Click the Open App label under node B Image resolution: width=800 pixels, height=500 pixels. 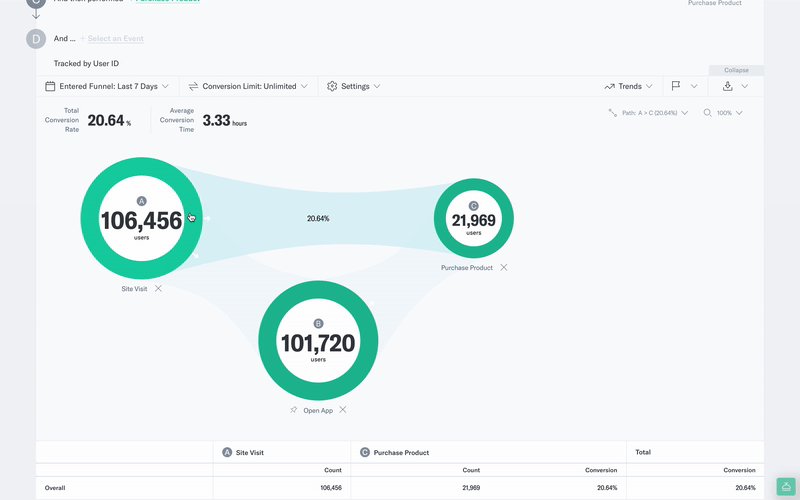click(x=318, y=410)
